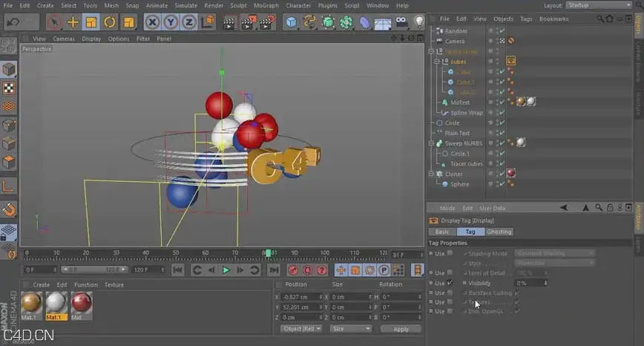The width and height of the screenshot is (644, 346).
Task: Select the Live Selection tool
Action: pyautogui.click(x=54, y=22)
